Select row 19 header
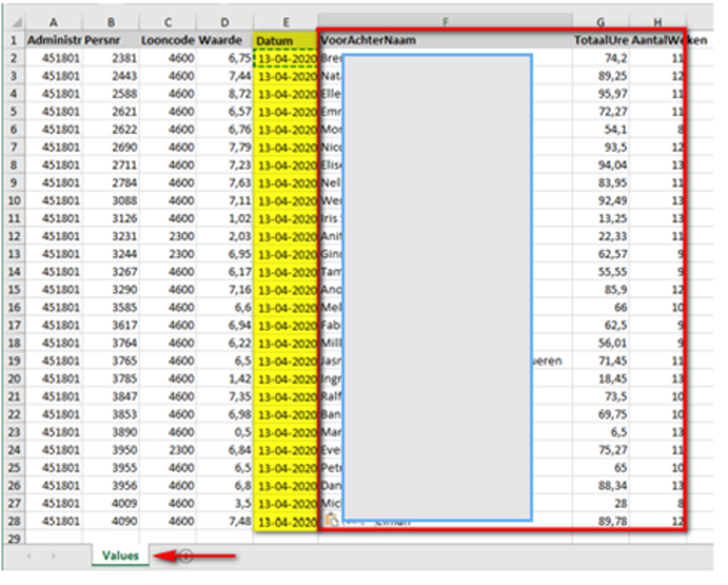This screenshot has height=585, width=728. click(14, 361)
